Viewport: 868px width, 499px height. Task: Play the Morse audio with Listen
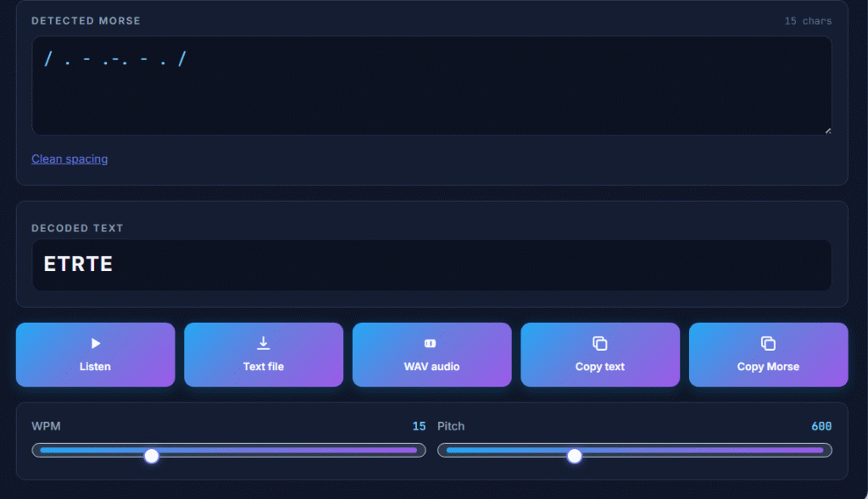(95, 355)
